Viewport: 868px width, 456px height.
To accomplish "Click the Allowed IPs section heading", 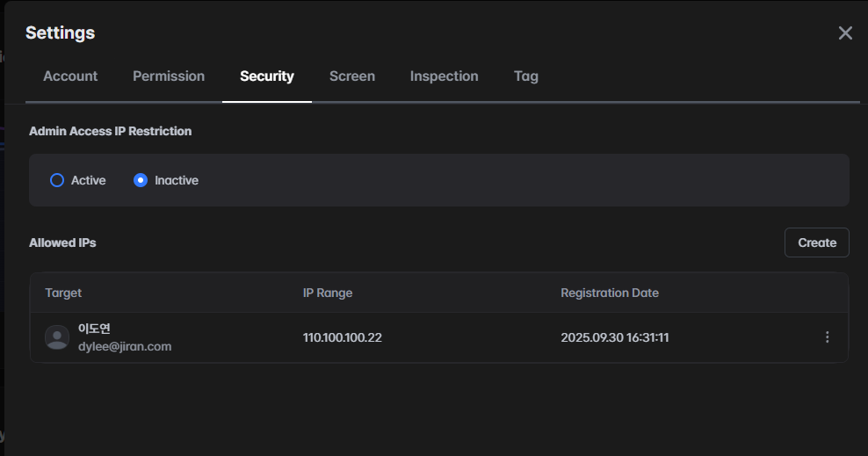I will [x=62, y=242].
